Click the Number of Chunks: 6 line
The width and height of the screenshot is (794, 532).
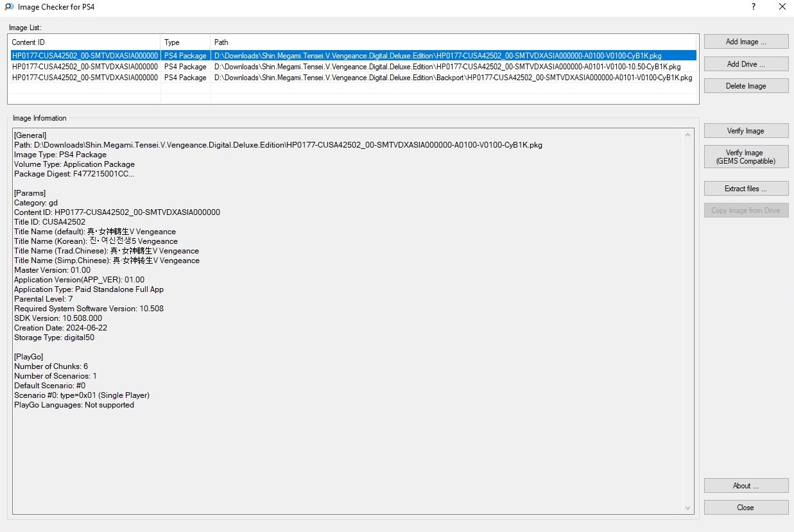point(51,366)
